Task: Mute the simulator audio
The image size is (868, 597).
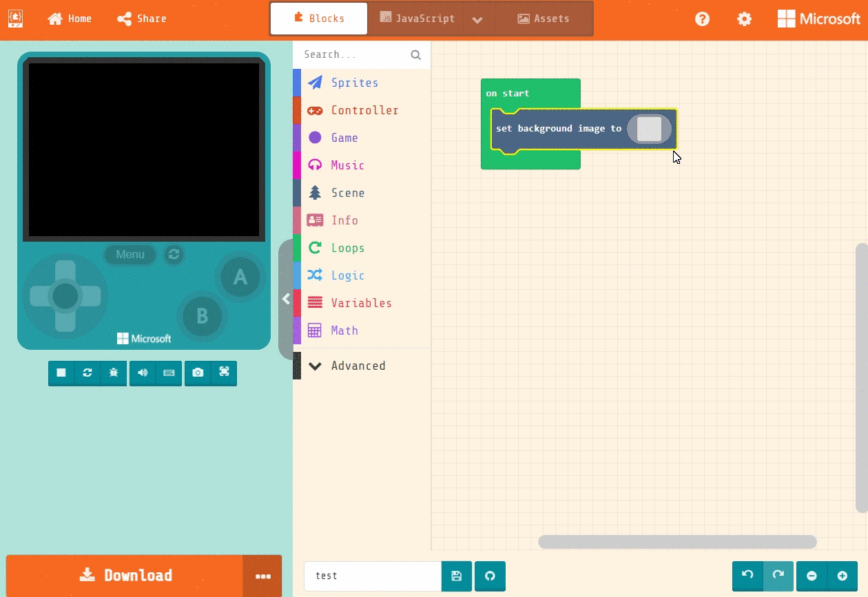Action: coord(143,373)
